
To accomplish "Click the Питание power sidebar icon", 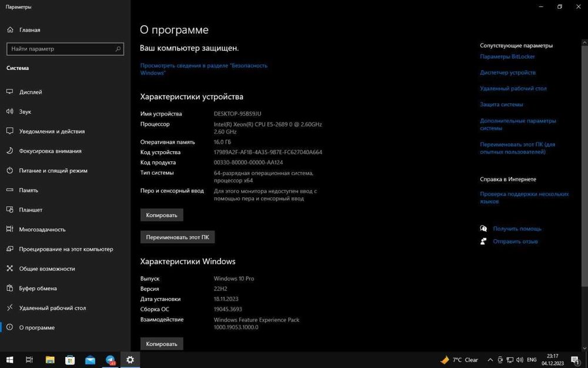I will pyautogui.click(x=10, y=171).
